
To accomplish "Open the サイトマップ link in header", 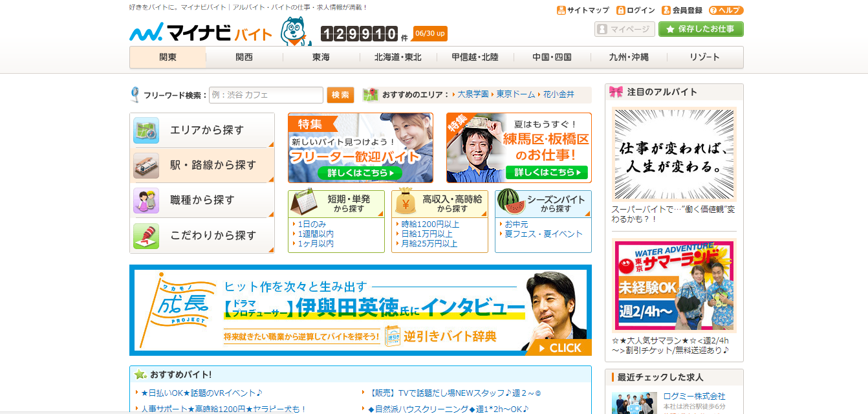I will [583, 10].
